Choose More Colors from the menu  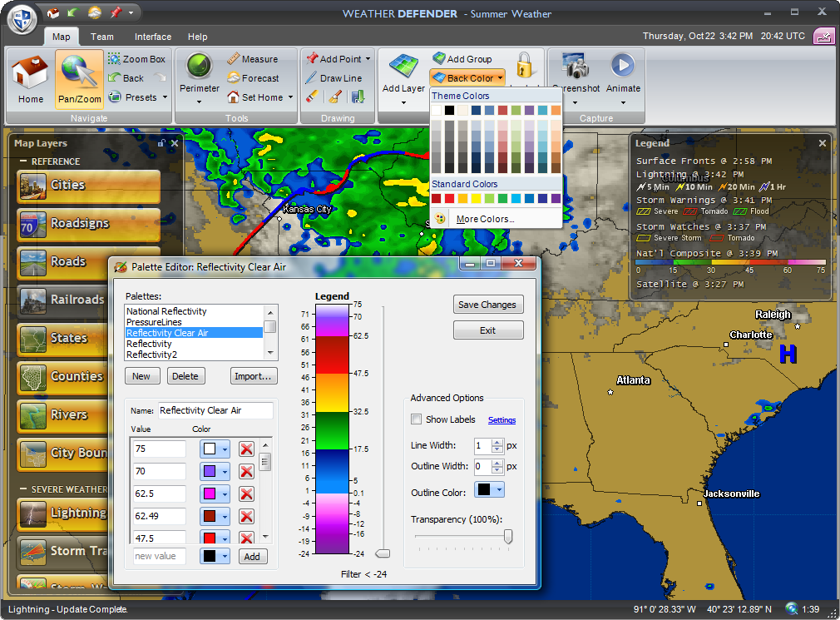pos(485,219)
